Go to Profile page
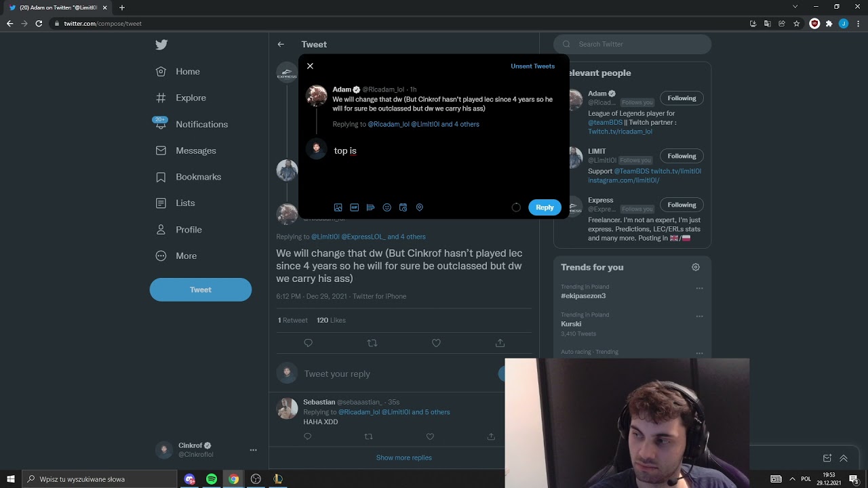 pyautogui.click(x=179, y=229)
